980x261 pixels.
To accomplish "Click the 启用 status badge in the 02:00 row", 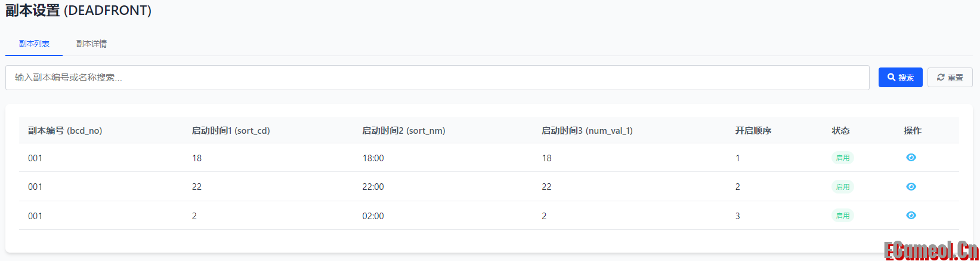I will 842,216.
